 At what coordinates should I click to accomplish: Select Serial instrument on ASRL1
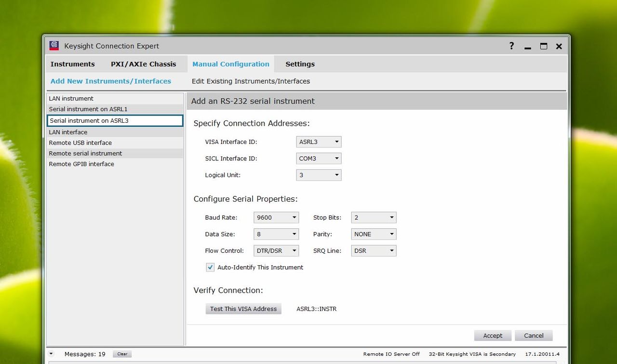[115, 109]
